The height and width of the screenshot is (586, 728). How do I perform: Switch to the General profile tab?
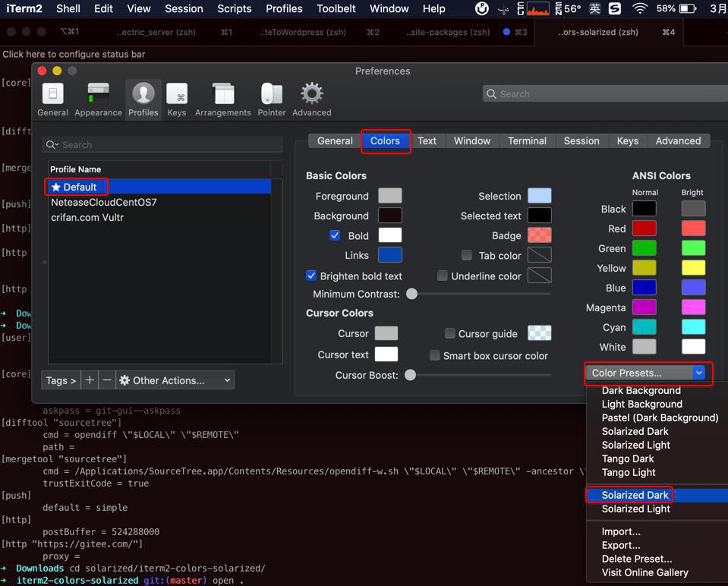[335, 140]
